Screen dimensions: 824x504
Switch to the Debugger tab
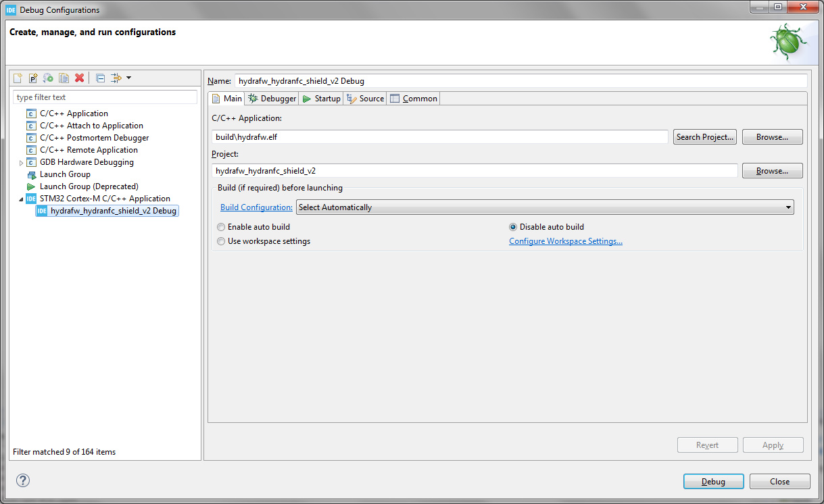click(x=272, y=99)
